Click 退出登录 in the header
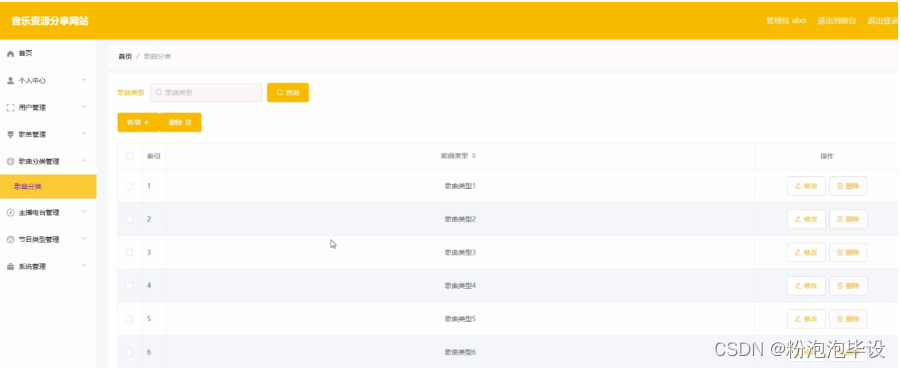The width and height of the screenshot is (901, 368). (884, 21)
